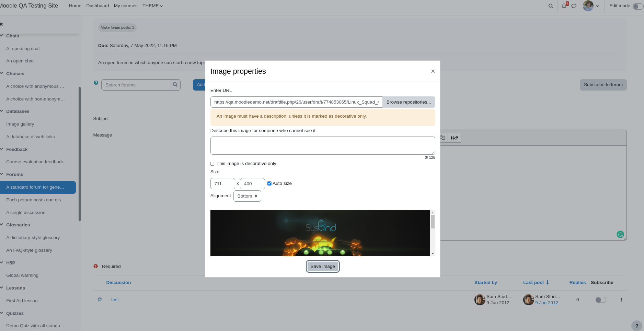
Task: Open the user menu dropdown arrow
Action: pos(597,6)
